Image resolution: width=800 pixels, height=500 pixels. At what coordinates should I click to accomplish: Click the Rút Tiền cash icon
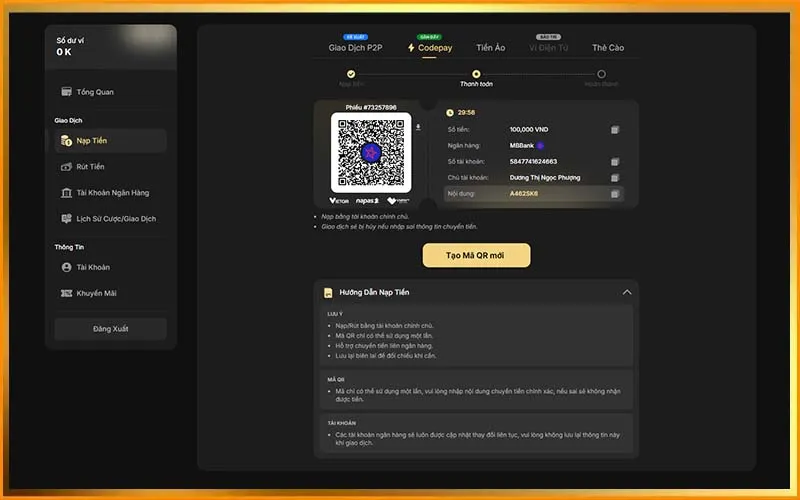66,167
